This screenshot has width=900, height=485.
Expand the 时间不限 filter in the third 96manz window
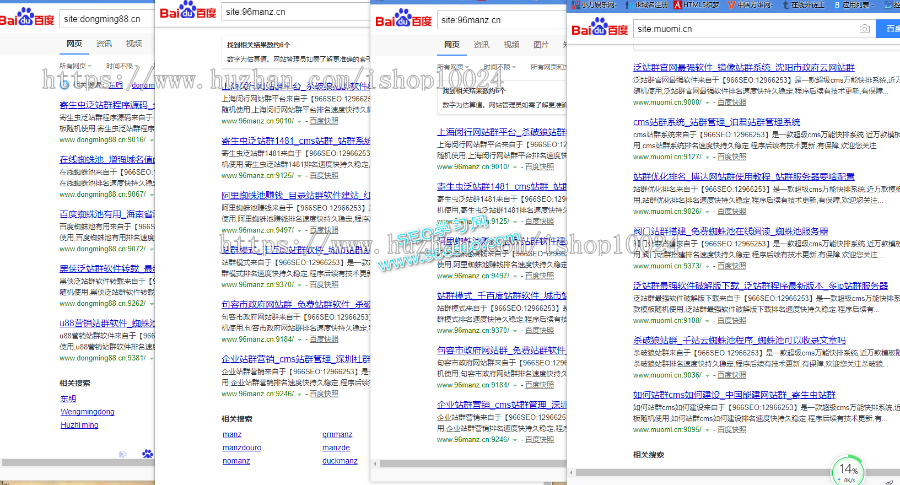click(499, 67)
